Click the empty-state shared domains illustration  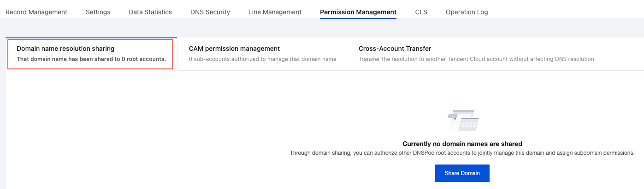(463, 121)
